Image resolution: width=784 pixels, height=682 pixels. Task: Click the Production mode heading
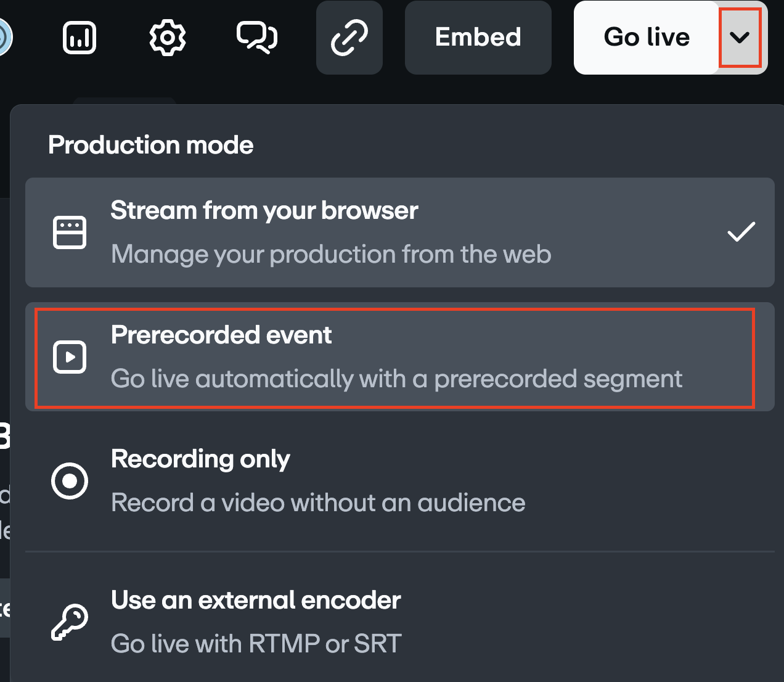(150, 145)
